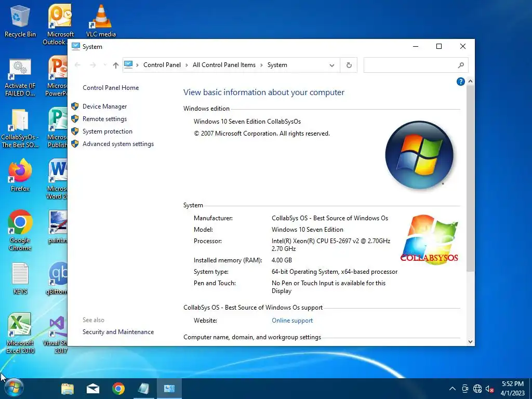Screen dimensions: 532x399
Task: Open VLC media player desktop shortcut
Action: click(x=101, y=21)
